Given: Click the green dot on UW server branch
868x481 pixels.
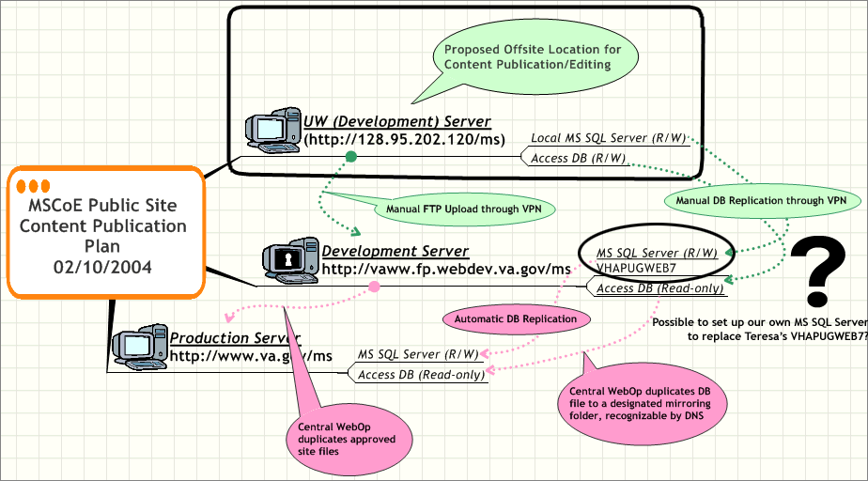Looking at the screenshot, I should [x=350, y=157].
